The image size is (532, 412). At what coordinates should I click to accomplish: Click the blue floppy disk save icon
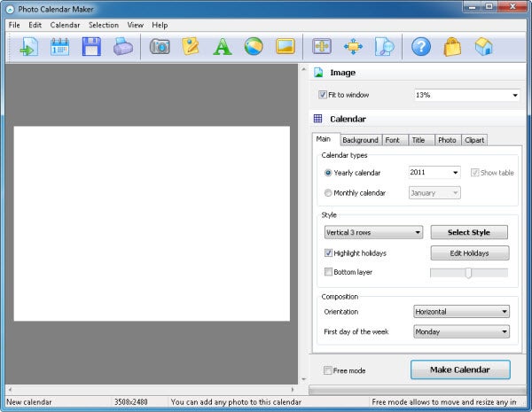[91, 47]
